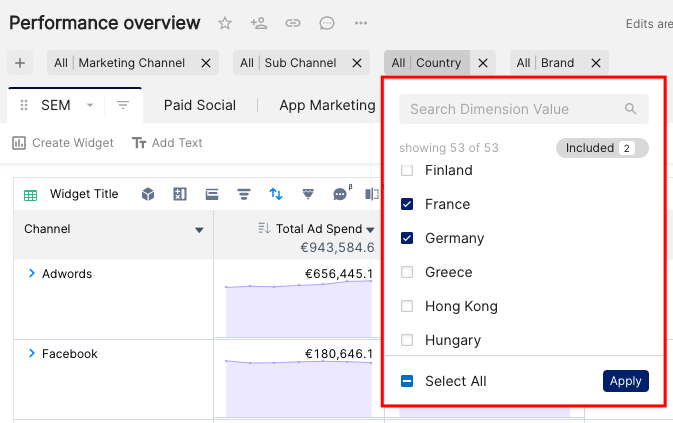Star the Performance overview dashboard
Screen dimensions: 673x423
click(225, 23)
